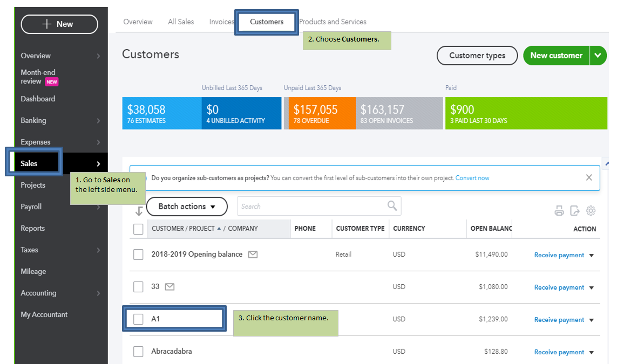The image size is (624, 364).
Task: Click into the customer Search field
Action: coord(313,207)
